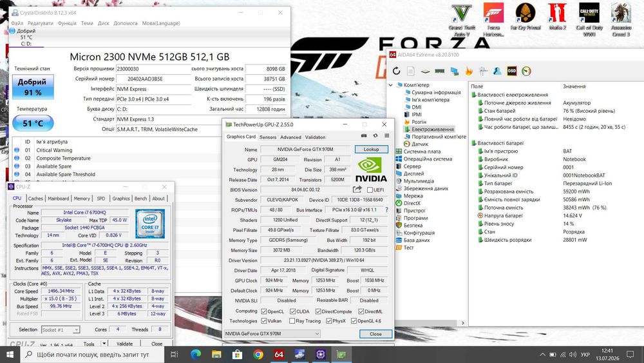Screen dimensions: 644x363
Task: Click the Microsoft Store taskbar icon
Action: point(237,354)
